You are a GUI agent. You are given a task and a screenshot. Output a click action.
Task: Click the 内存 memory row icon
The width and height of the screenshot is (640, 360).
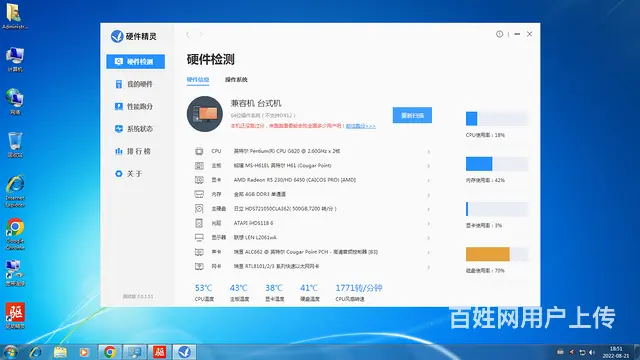199,194
